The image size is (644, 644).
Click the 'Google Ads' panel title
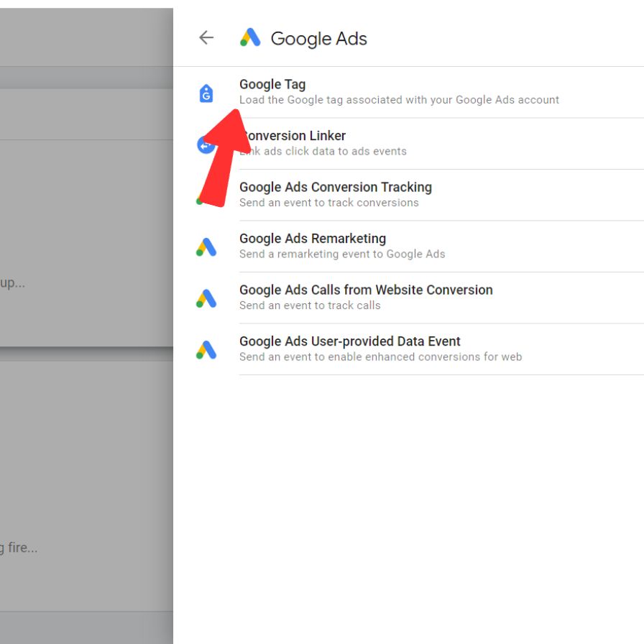318,39
